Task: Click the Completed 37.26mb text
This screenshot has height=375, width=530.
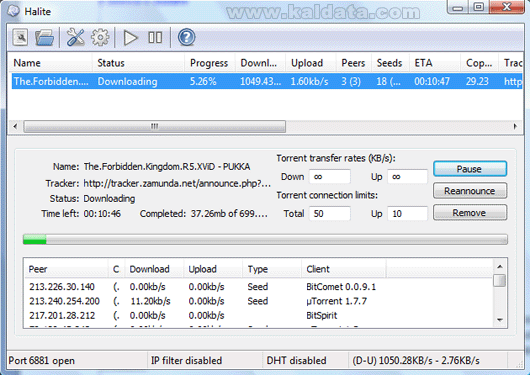Action: (204, 214)
